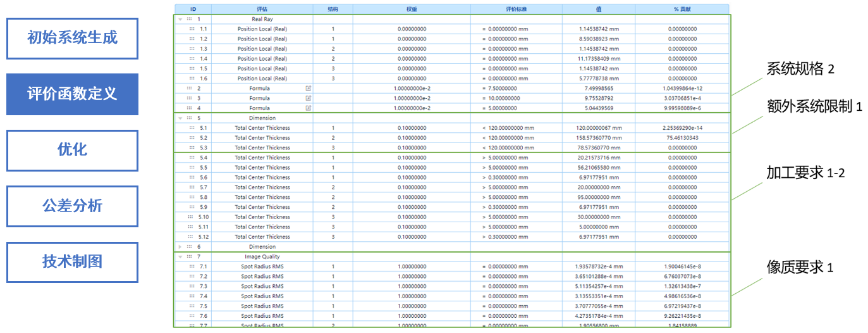Screen dimensions: 868x333
Task: Switch to the 初始系统生成 step
Action: coord(72,38)
